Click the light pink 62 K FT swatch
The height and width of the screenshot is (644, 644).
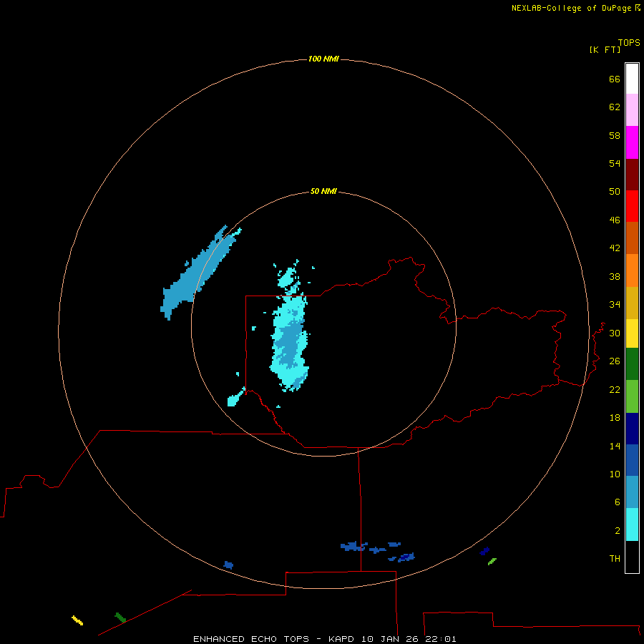(632, 110)
